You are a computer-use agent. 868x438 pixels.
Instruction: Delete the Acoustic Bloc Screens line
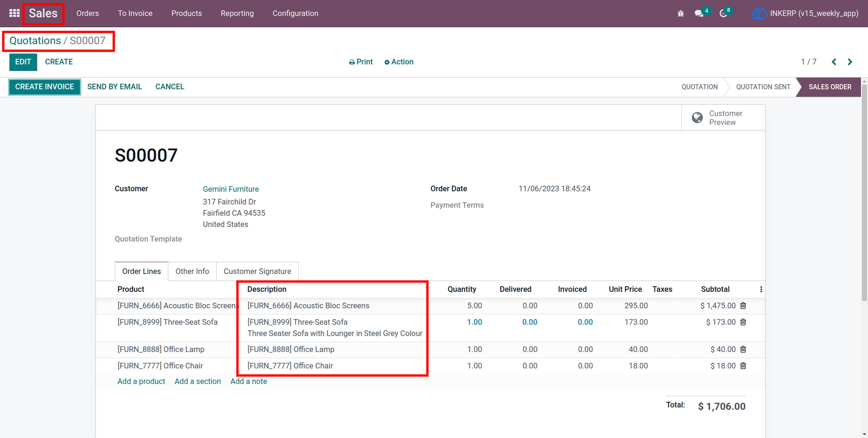click(743, 305)
